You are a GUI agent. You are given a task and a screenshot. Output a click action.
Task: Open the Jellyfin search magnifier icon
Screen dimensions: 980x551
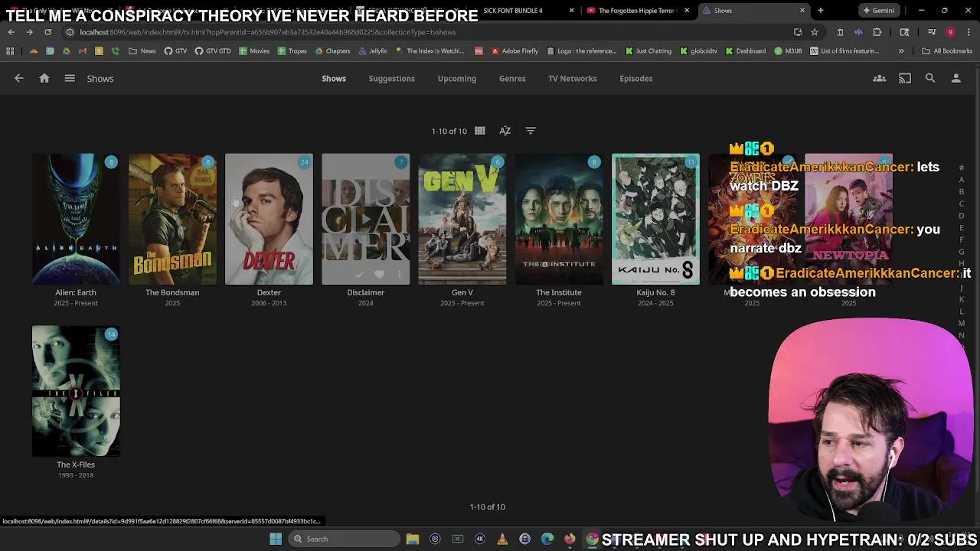click(x=930, y=78)
